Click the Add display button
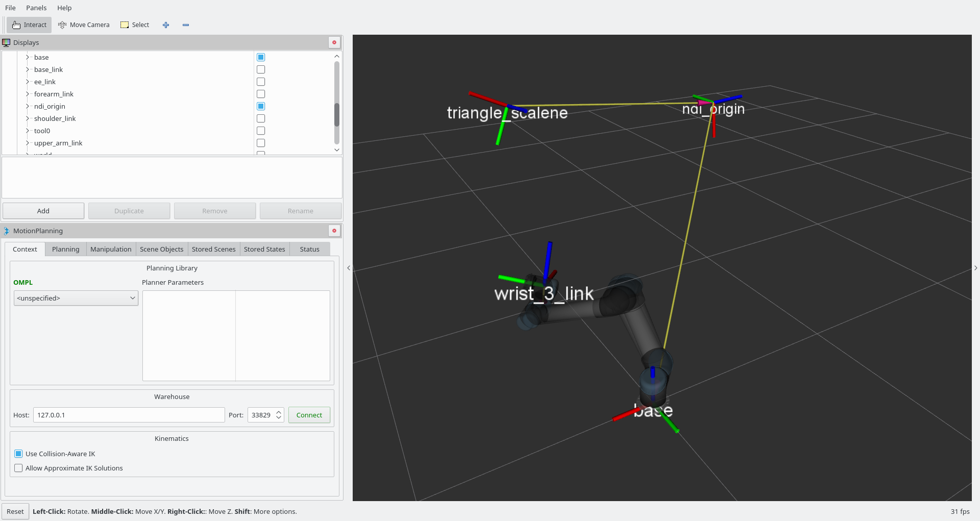This screenshot has height=521, width=980. [43, 211]
